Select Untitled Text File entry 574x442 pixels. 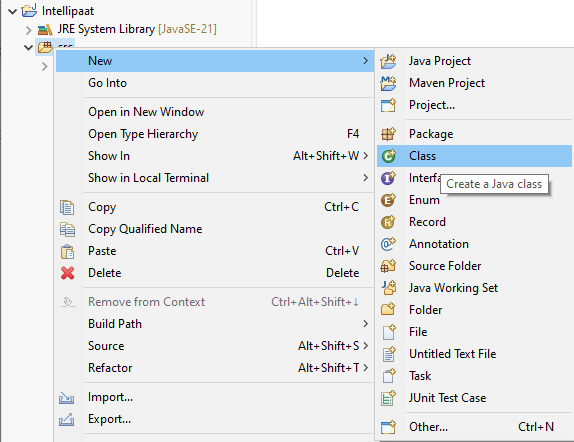[474, 354]
